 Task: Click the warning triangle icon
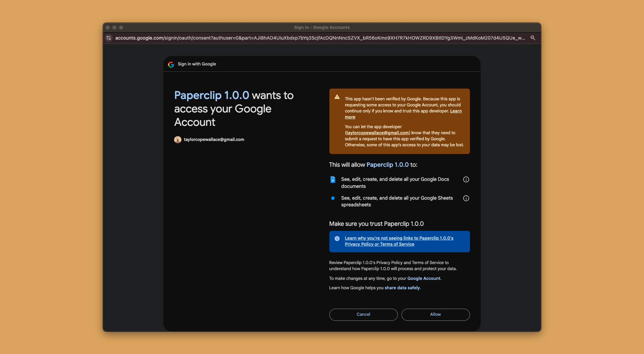click(x=337, y=97)
